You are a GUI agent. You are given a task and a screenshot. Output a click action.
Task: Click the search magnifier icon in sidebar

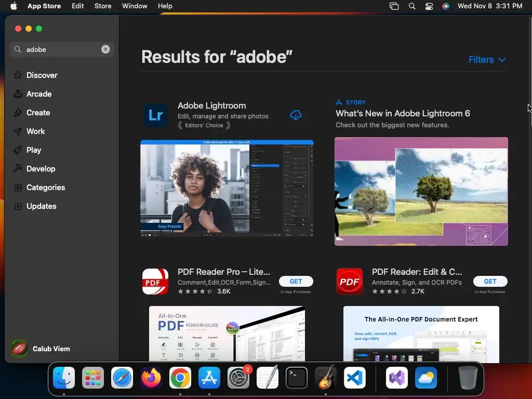(18, 49)
